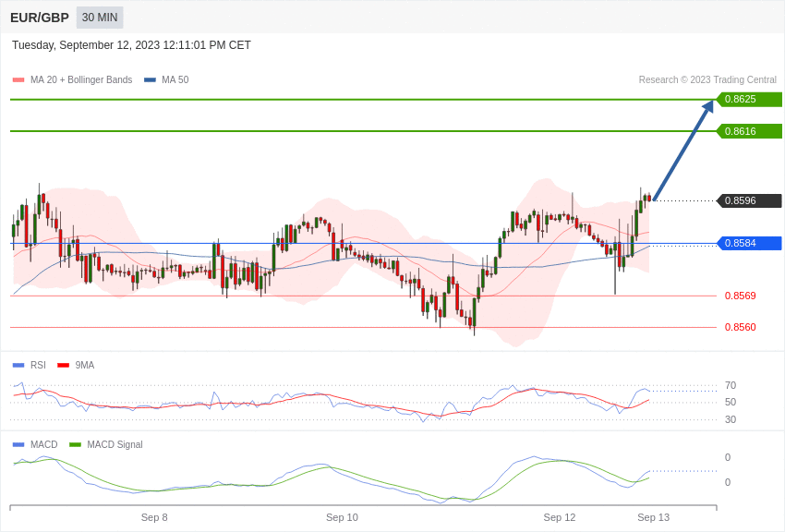The image size is (785, 532).
Task: Click the RSI 30 axis value
Action: [731, 419]
